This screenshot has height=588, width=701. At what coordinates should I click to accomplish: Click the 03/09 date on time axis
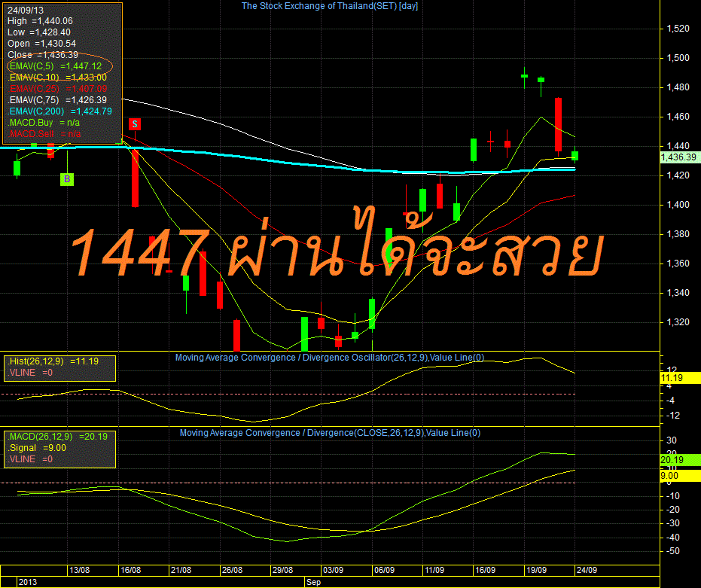click(333, 570)
